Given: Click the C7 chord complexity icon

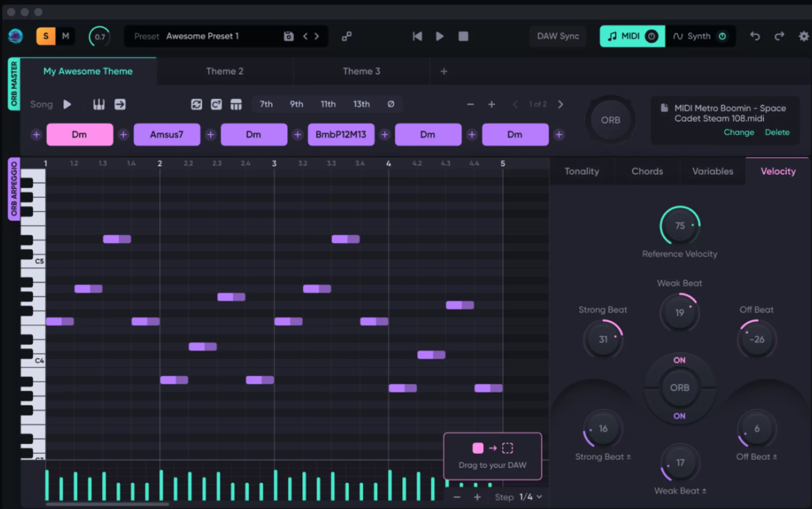Looking at the screenshot, I should [x=216, y=104].
